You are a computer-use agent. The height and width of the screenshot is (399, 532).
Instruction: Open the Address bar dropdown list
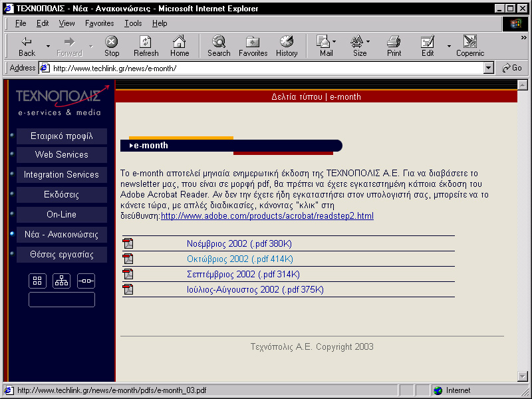[x=488, y=68]
